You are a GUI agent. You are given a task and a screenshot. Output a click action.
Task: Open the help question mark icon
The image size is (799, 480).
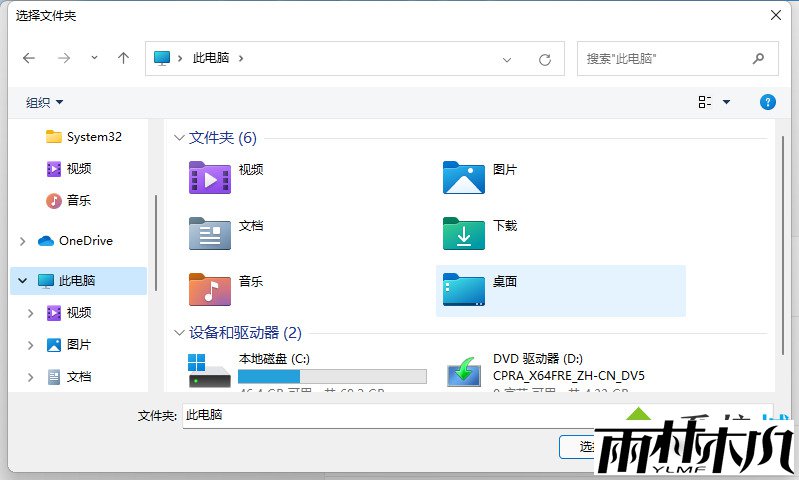coord(768,102)
